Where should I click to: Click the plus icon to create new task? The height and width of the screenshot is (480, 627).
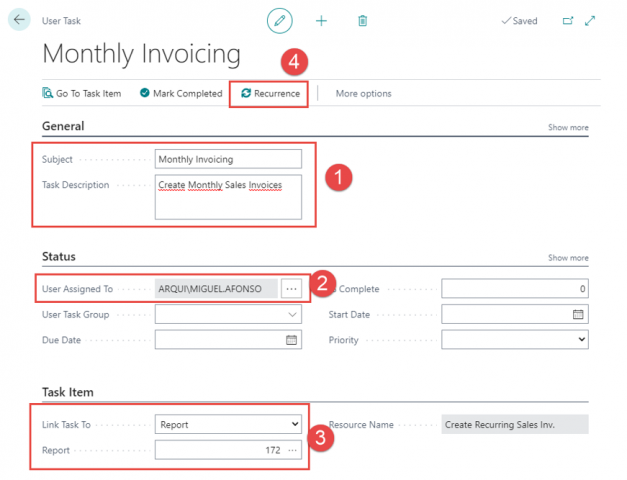click(x=321, y=20)
